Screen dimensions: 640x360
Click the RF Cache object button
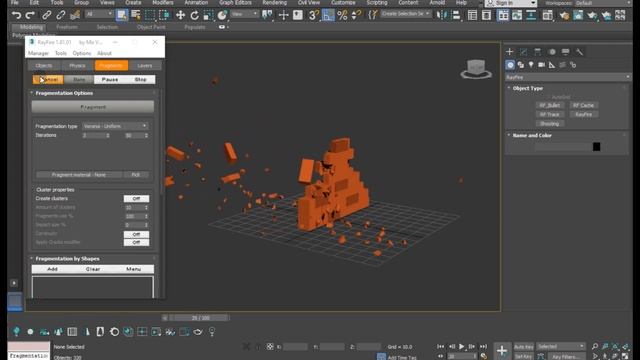(583, 105)
